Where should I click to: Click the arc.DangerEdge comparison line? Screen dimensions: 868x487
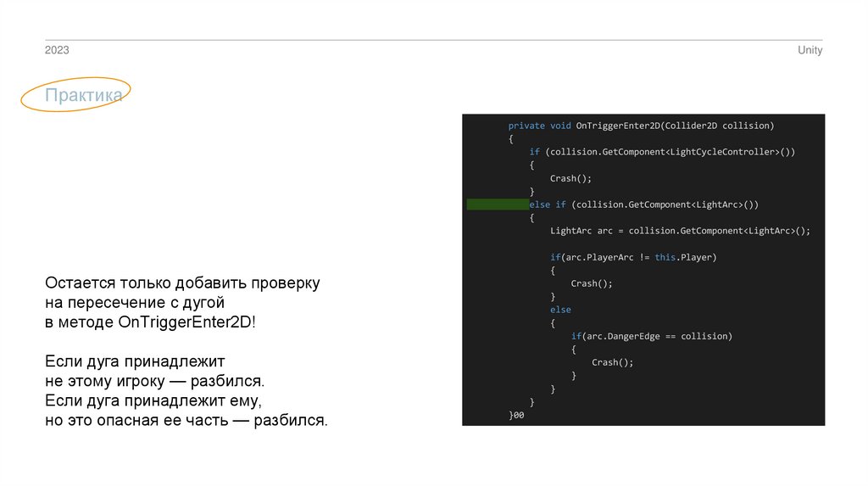[x=651, y=336]
